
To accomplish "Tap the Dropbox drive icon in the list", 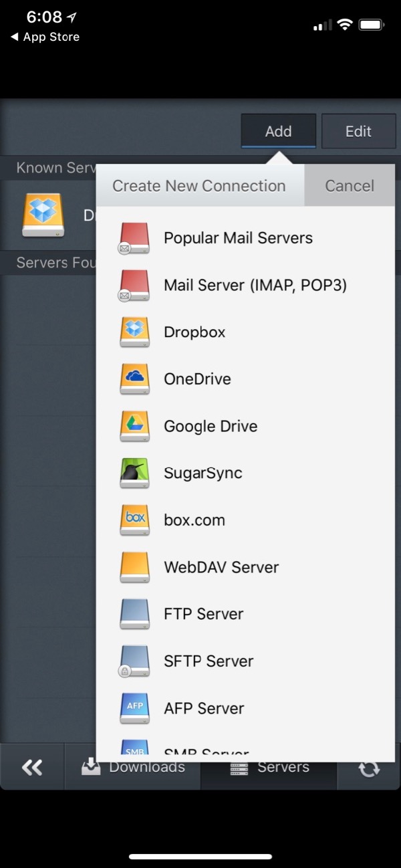I will [134, 332].
